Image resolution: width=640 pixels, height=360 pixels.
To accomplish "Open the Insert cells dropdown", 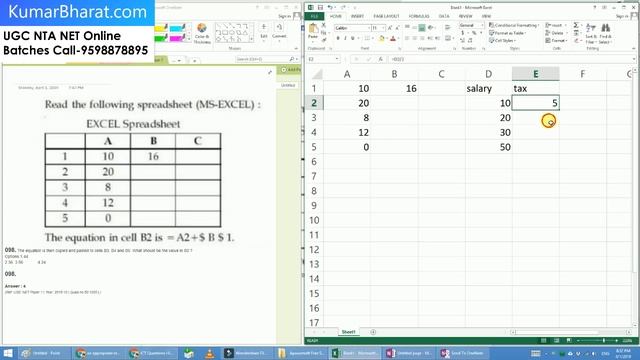I will click(556, 25).
